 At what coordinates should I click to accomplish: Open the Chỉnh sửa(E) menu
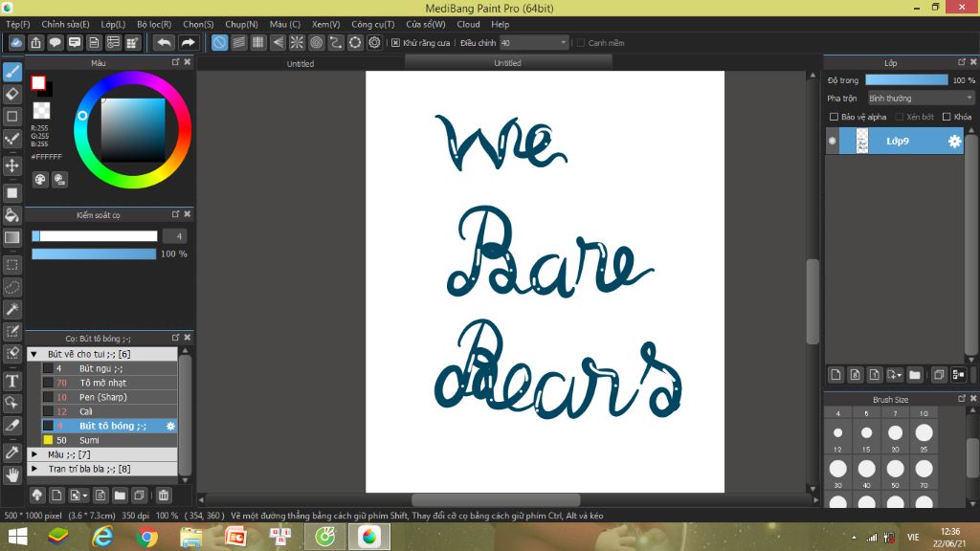tap(66, 24)
